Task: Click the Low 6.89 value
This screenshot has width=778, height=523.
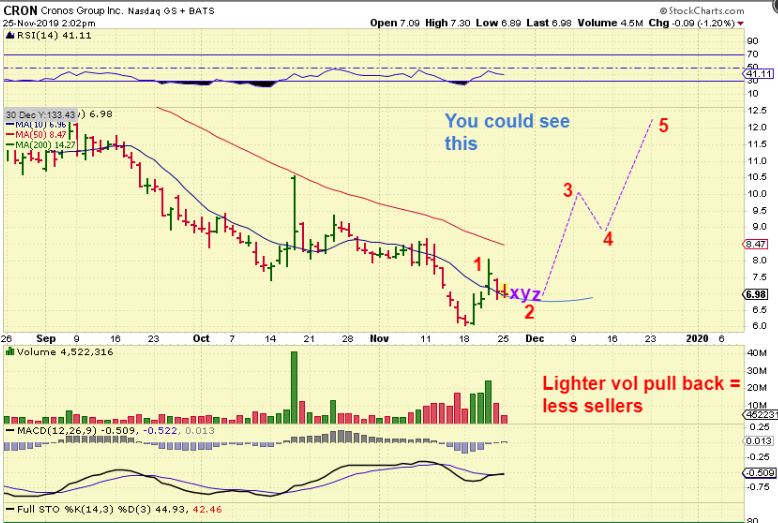Action: click(x=498, y=23)
